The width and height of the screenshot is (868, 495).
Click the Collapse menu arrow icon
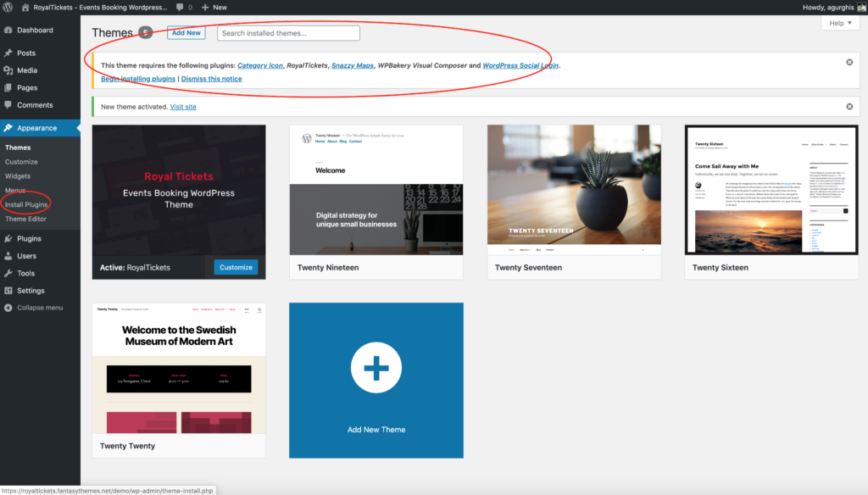pyautogui.click(x=8, y=308)
